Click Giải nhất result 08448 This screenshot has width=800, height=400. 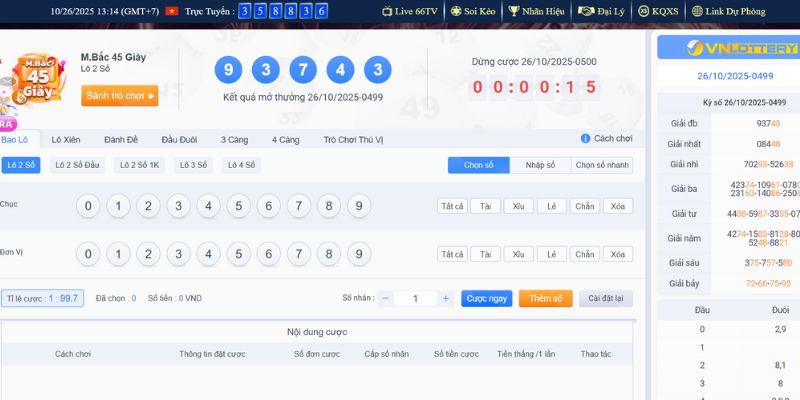coord(768,144)
